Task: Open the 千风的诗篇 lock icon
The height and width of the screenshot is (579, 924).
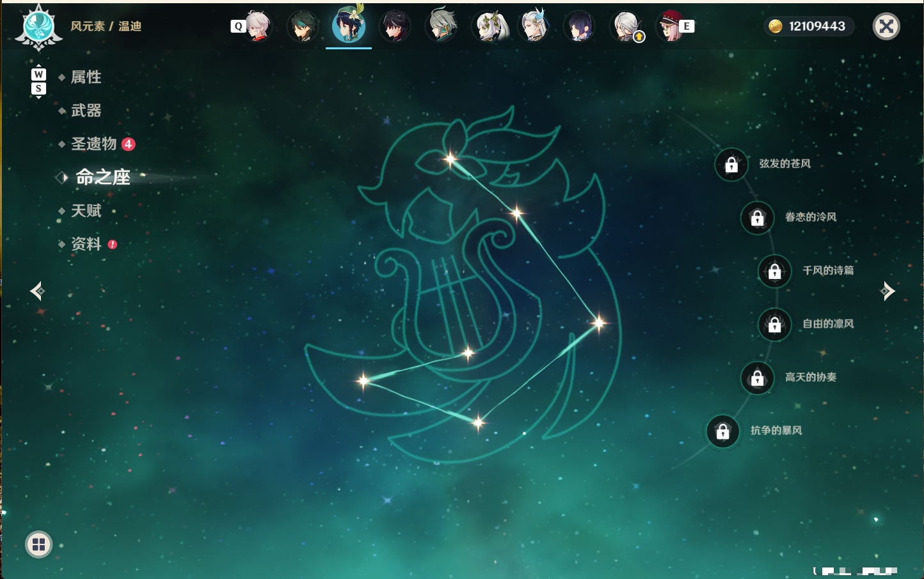Action: [774, 271]
